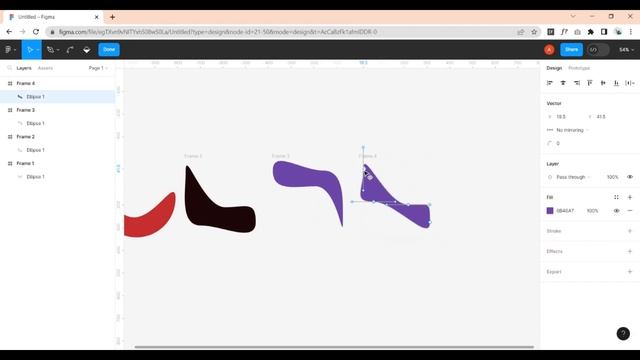Open the Figma main menu
640x360 pixels.
(x=10, y=50)
